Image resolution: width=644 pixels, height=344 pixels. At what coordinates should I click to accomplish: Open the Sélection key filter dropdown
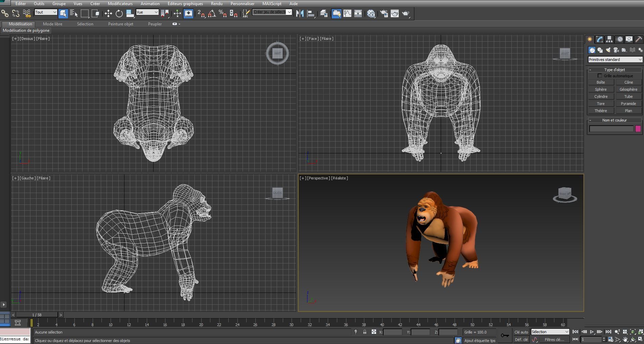coord(550,332)
